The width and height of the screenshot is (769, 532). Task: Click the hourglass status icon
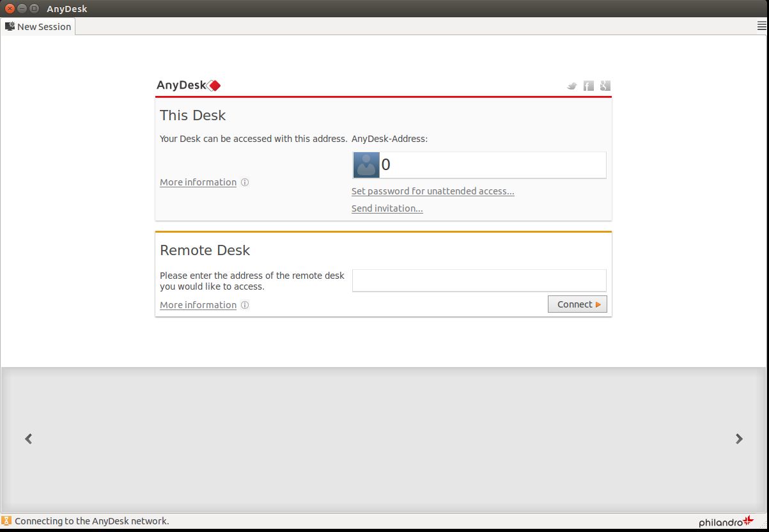(6, 520)
